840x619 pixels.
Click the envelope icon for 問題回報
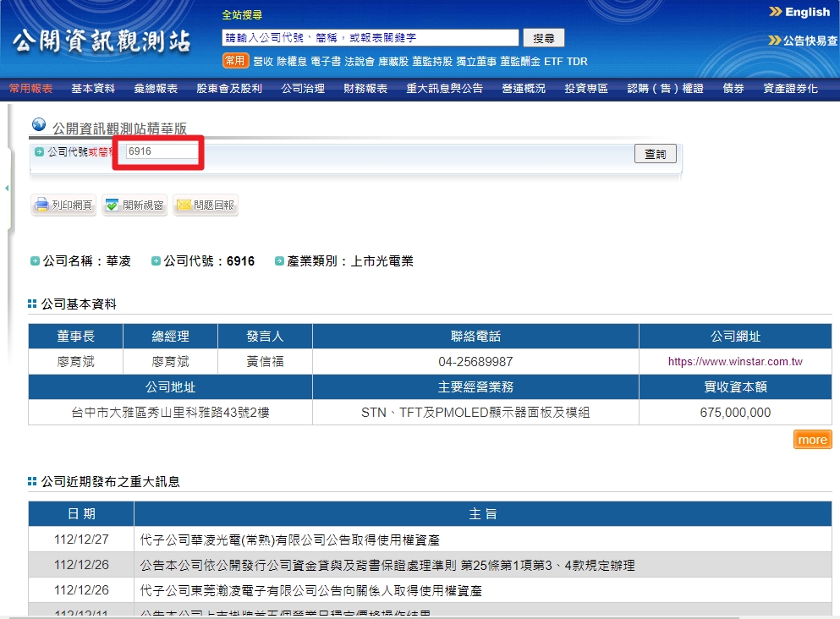[x=184, y=205]
